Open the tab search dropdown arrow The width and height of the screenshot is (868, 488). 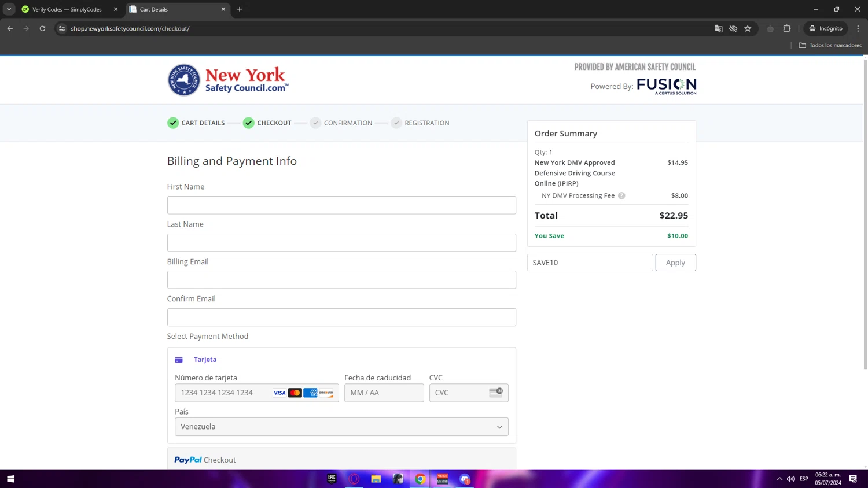click(x=9, y=9)
